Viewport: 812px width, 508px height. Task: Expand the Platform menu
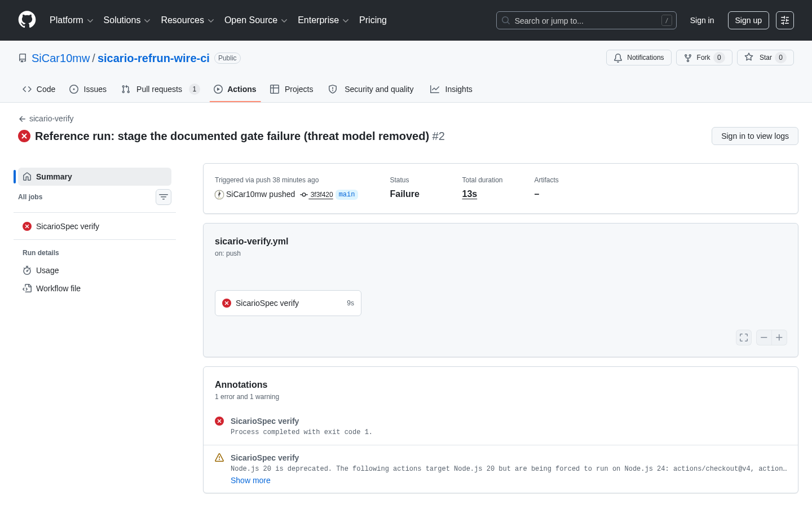coord(71,20)
